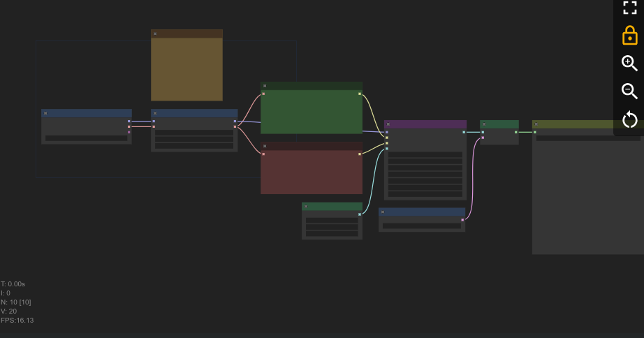
Task: Click the olive node's large gray preview area
Action: tap(588, 197)
